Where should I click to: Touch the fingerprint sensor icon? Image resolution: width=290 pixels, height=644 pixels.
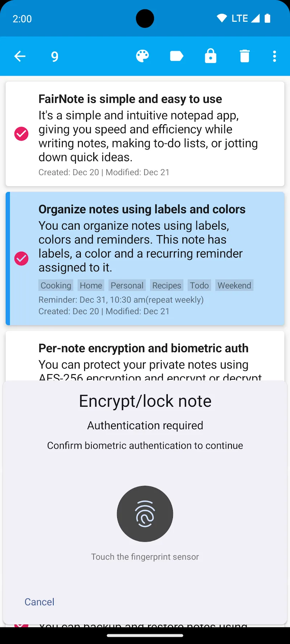pyautogui.click(x=145, y=514)
